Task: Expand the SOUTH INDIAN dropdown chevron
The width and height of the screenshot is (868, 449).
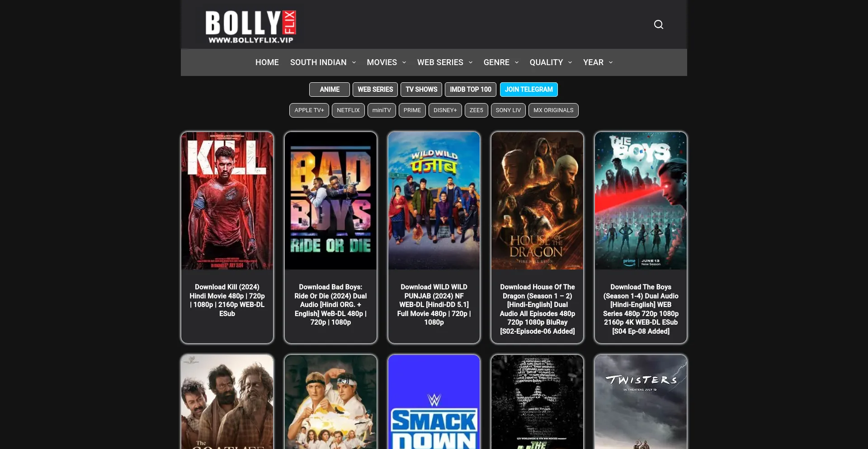Action: pos(354,62)
